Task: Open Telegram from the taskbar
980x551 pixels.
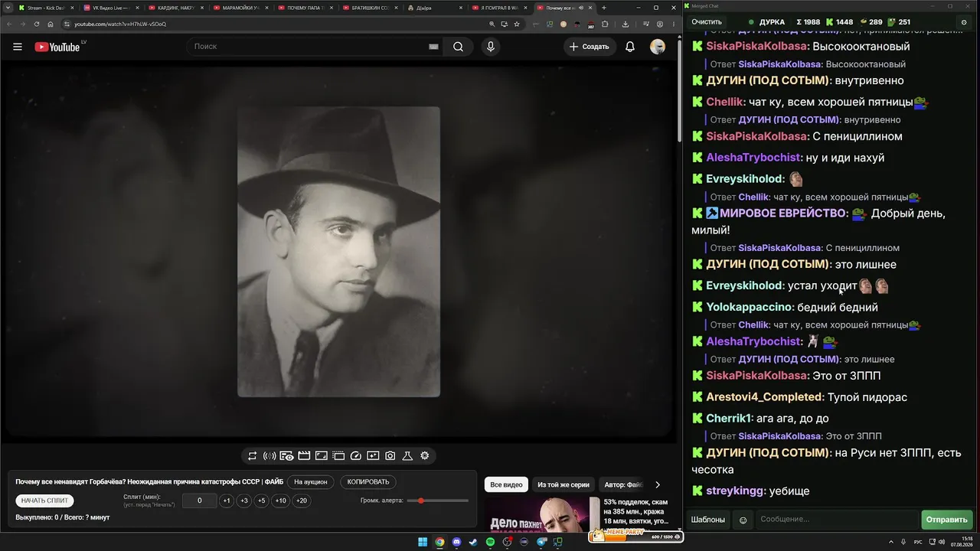Action: (542, 543)
